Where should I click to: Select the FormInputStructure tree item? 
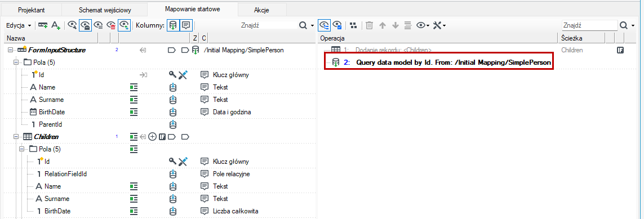click(x=56, y=50)
